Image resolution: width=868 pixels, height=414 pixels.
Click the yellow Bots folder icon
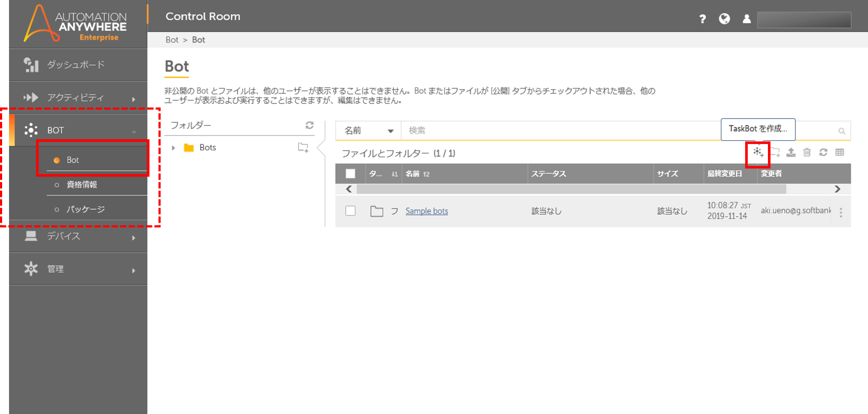(x=189, y=148)
